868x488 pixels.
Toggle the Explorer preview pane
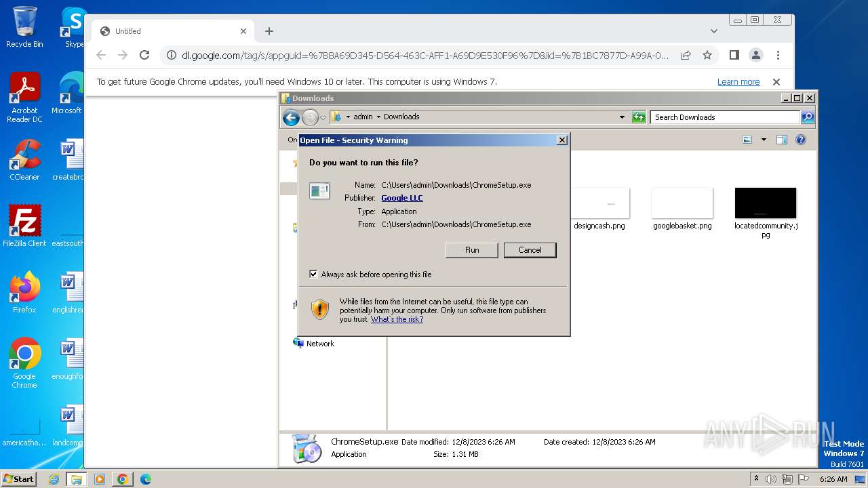point(781,140)
